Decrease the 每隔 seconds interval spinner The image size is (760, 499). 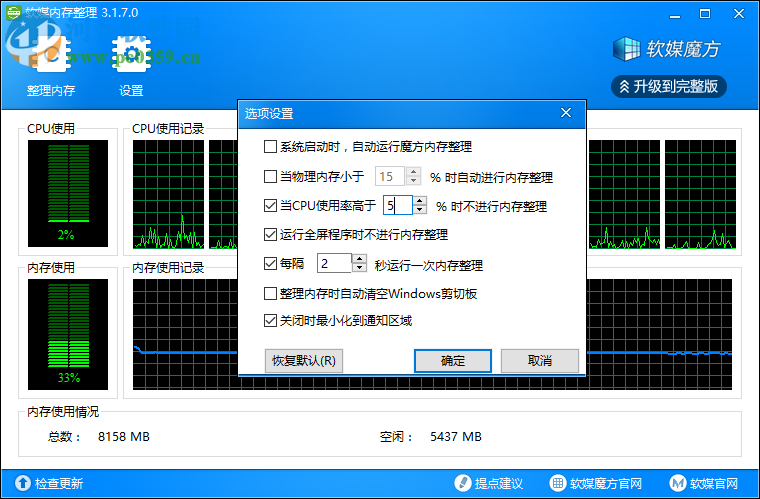pyautogui.click(x=359, y=268)
